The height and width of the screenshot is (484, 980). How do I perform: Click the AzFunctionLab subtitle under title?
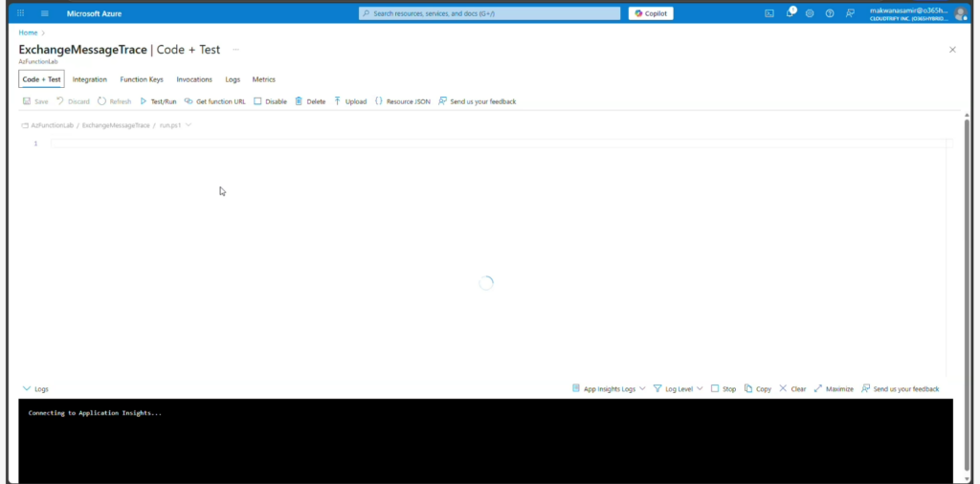pos(38,61)
